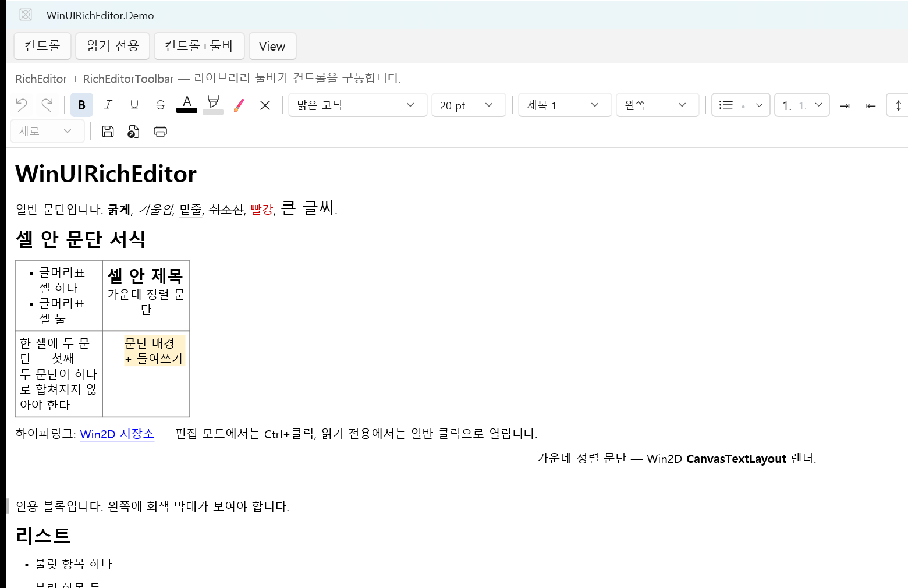Viewport: 908px width, 588px height.
Task: Click the 셀 안 제목 table cell heading
Action: coord(146,275)
